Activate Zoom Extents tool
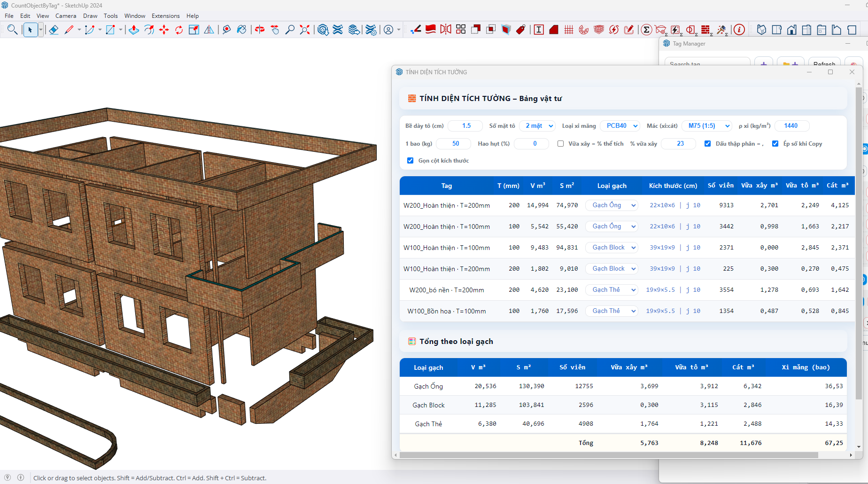The image size is (868, 484). coord(305,30)
